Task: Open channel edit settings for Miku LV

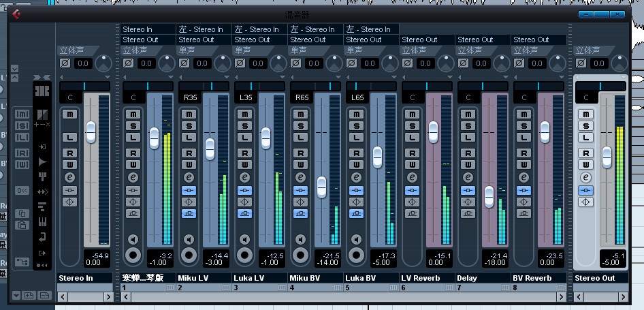Action: pos(189,177)
